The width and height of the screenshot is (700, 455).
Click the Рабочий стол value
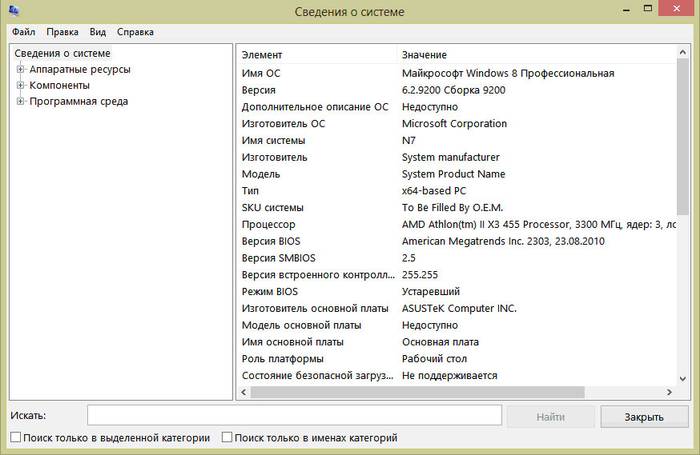pos(434,359)
